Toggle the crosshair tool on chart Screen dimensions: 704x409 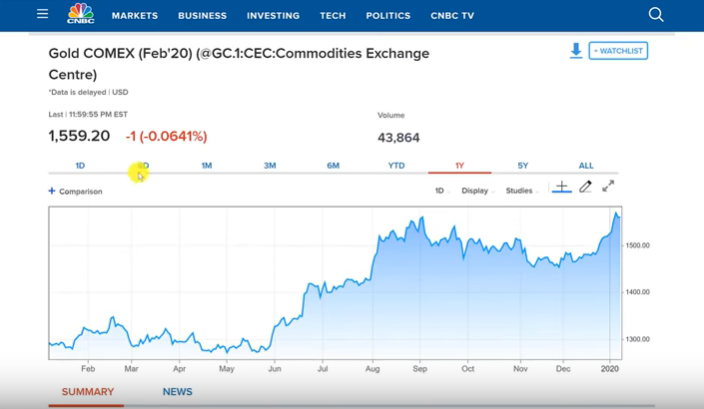pos(561,187)
